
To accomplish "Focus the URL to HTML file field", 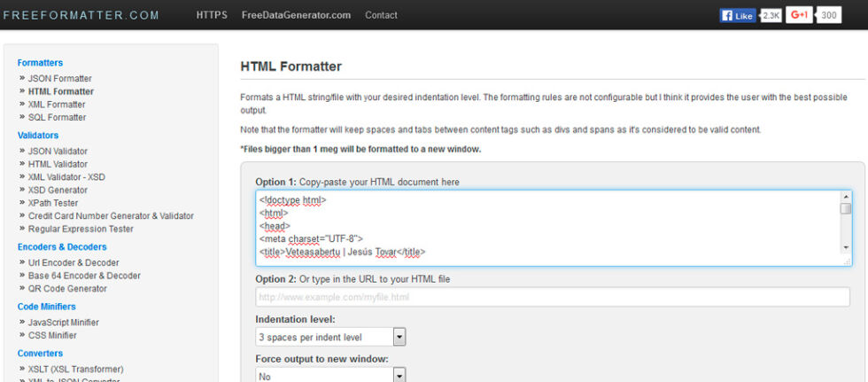I will tap(552, 297).
